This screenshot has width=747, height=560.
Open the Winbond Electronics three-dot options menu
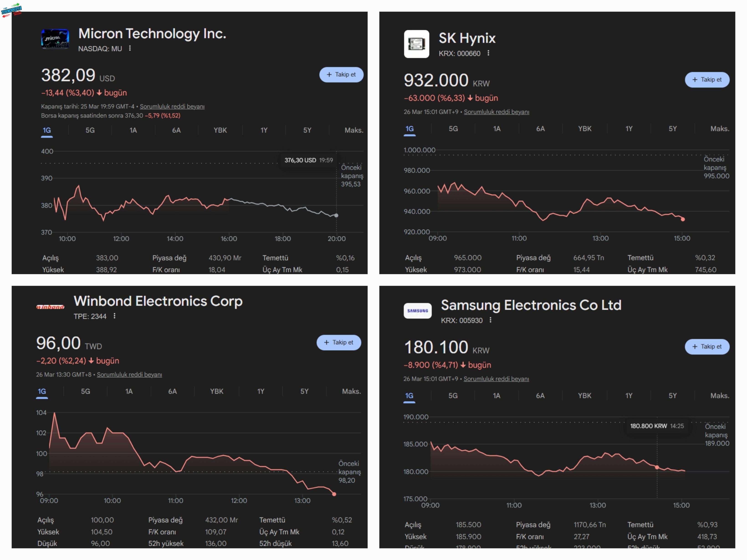point(115,316)
